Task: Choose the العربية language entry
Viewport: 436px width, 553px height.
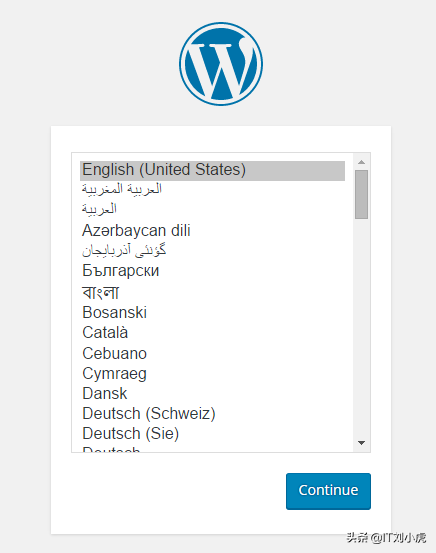Action: (x=212, y=209)
